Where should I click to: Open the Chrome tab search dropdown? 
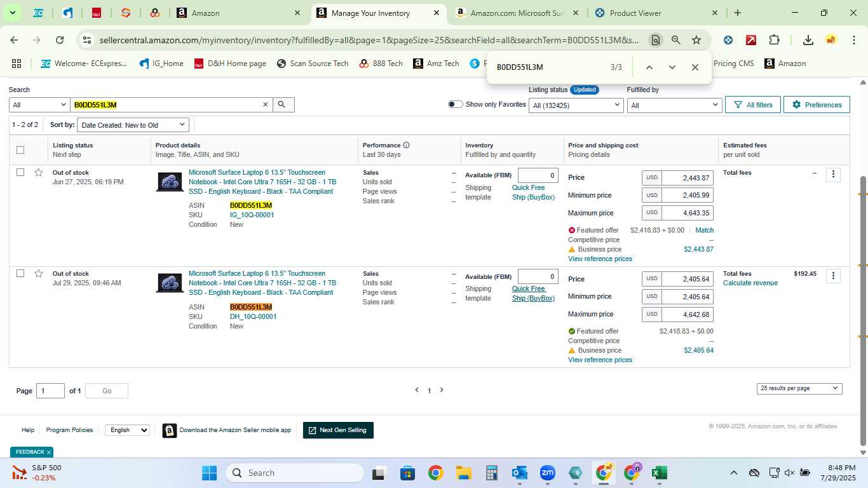pyautogui.click(x=12, y=13)
